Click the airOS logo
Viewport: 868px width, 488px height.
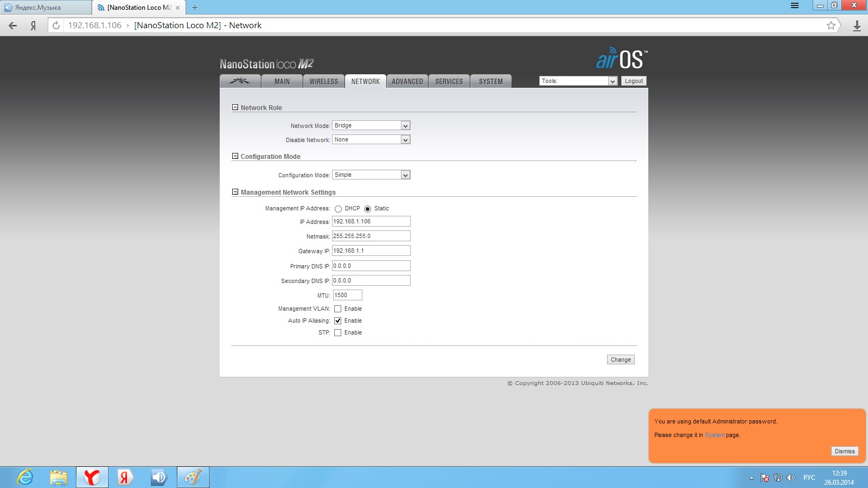click(x=622, y=59)
